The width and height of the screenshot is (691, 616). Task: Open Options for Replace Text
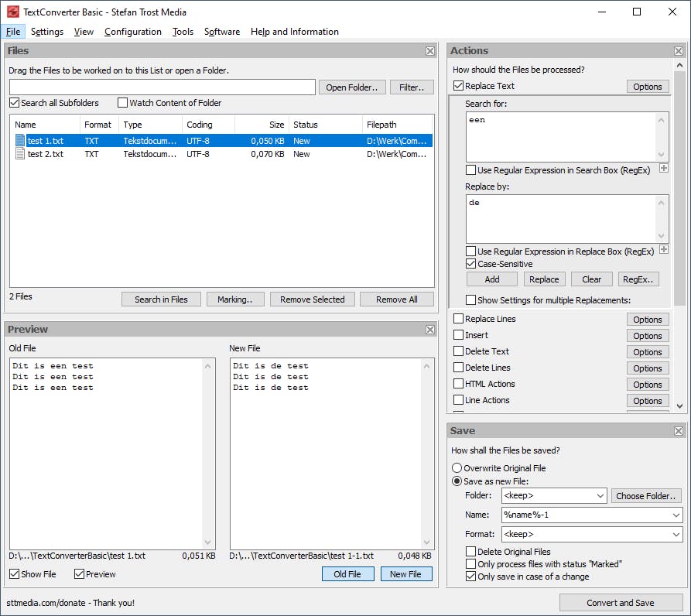(648, 87)
